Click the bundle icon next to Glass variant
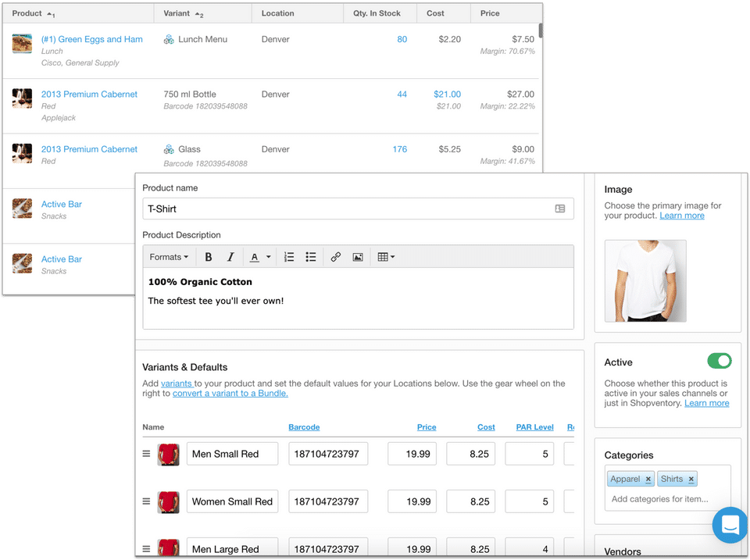The image size is (750, 560). [169, 149]
